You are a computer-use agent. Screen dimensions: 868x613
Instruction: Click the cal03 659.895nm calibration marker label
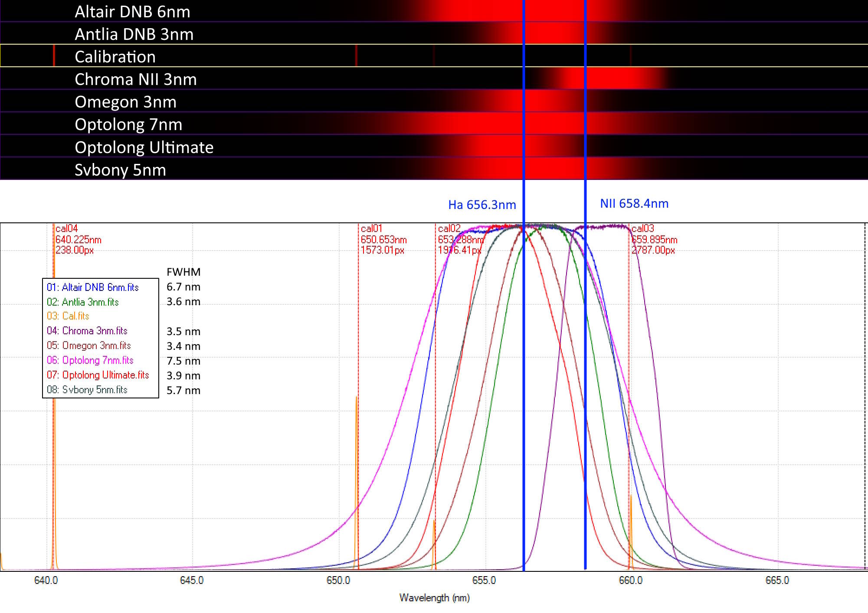(654, 239)
